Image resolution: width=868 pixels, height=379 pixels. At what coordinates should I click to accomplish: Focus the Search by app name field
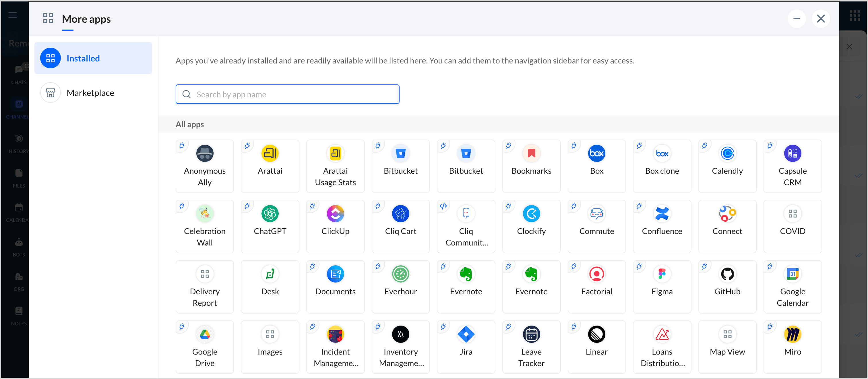click(287, 94)
